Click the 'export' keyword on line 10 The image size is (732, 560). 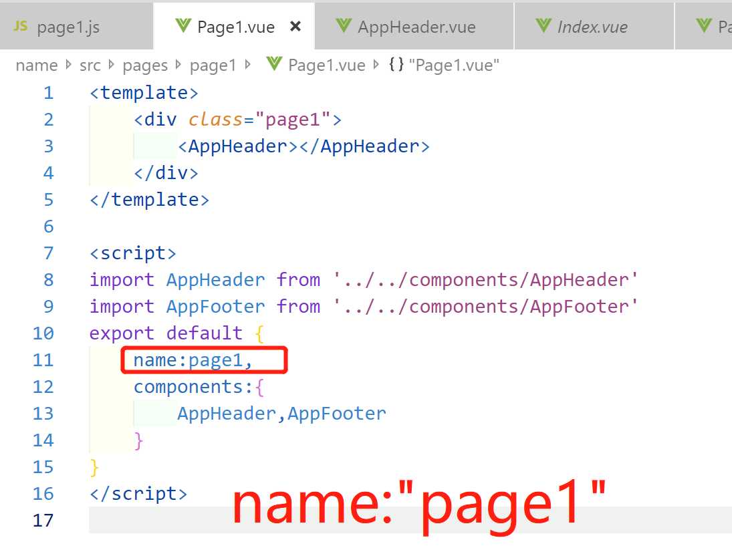(122, 333)
